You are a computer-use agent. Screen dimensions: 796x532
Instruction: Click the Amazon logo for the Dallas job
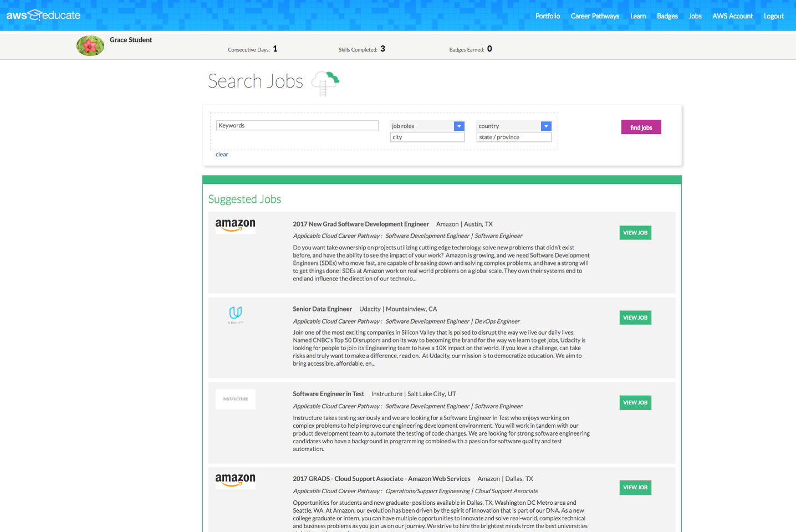pos(236,480)
